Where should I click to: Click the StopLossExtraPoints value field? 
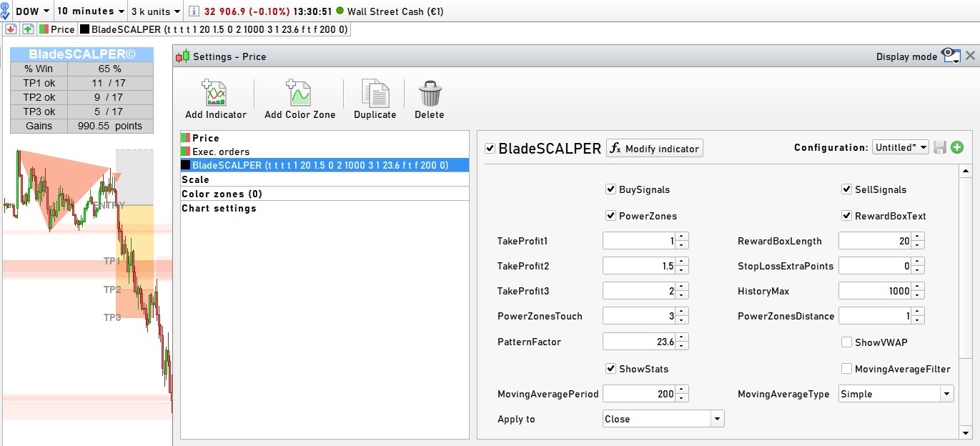875,266
